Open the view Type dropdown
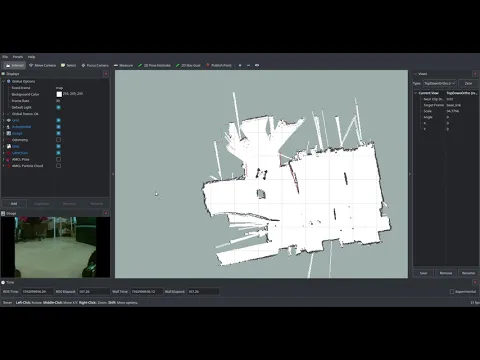This screenshot has height=360, width=480. (x=440, y=83)
